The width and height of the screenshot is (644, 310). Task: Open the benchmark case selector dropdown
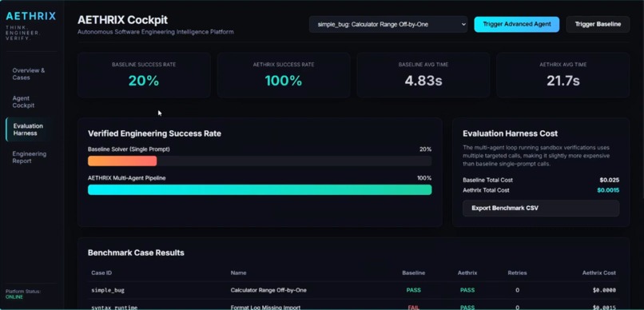pos(388,24)
